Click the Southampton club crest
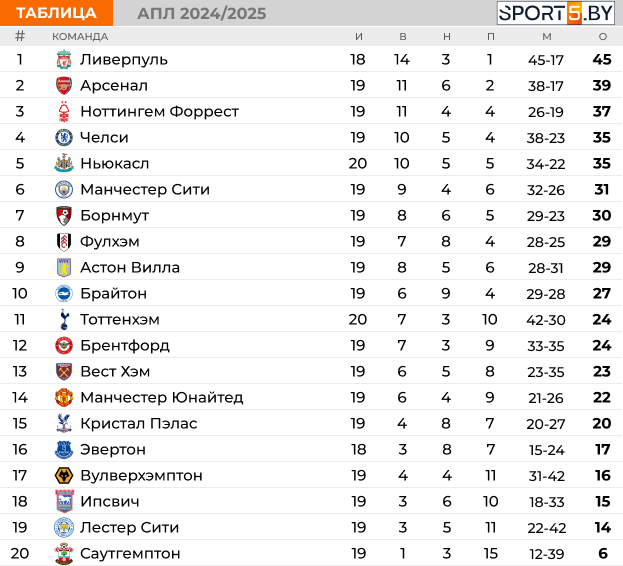The height and width of the screenshot is (566, 623). [x=64, y=554]
